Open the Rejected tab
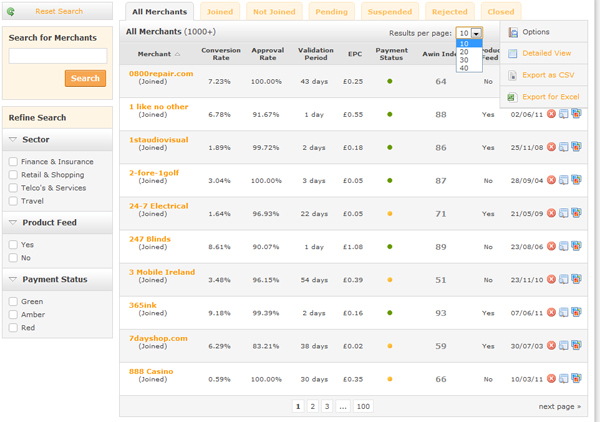This screenshot has width=600, height=422. [x=450, y=12]
